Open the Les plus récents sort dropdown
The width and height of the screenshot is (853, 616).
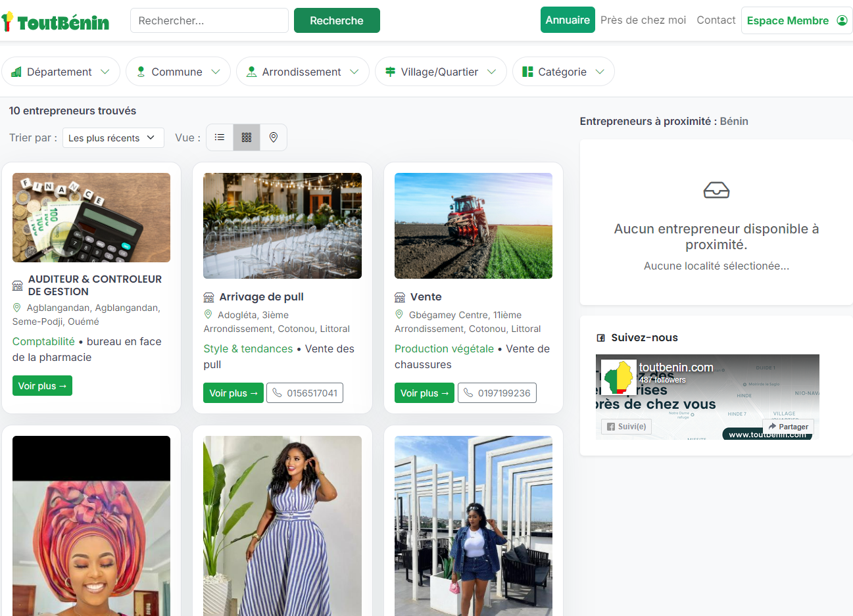[x=112, y=137]
